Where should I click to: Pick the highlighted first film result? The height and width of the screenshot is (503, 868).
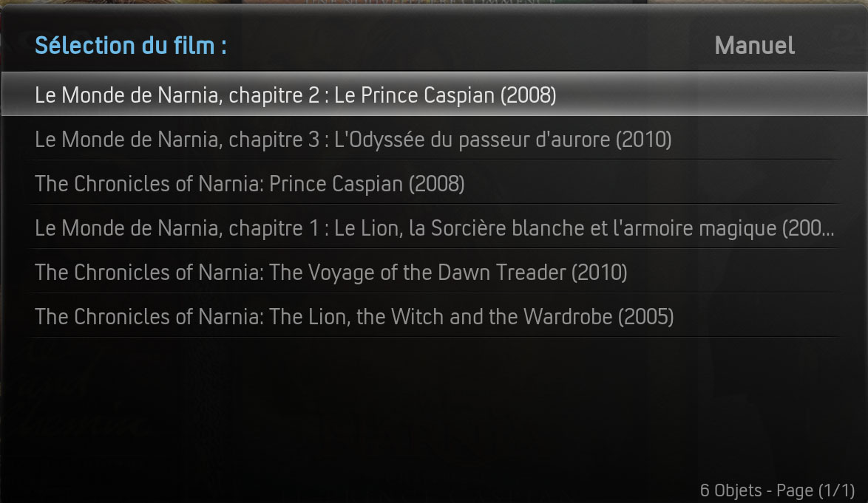pyautogui.click(x=296, y=95)
